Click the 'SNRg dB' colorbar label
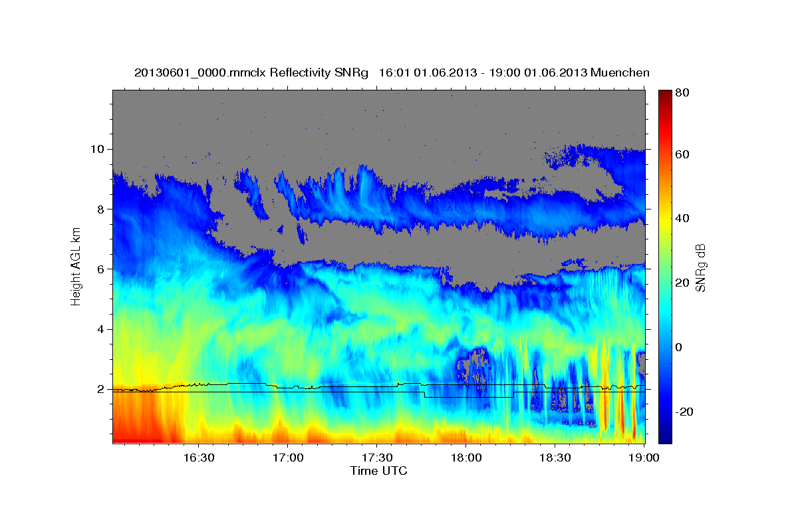Screen dimensions: 798x532 700,267
